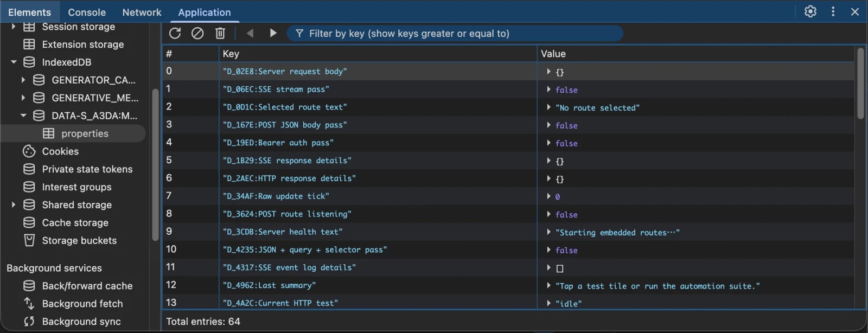Click the Private state tokens icon
868x333 pixels.
point(29,169)
